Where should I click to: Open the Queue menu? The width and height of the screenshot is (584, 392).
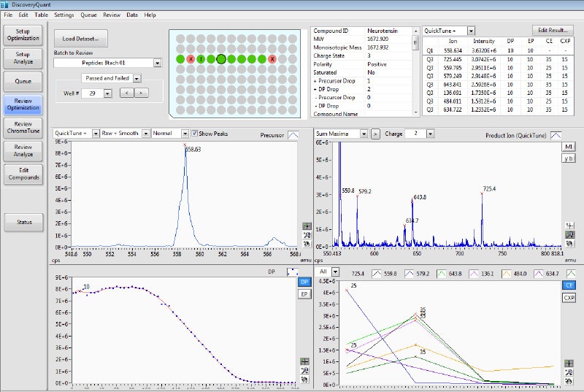point(88,15)
